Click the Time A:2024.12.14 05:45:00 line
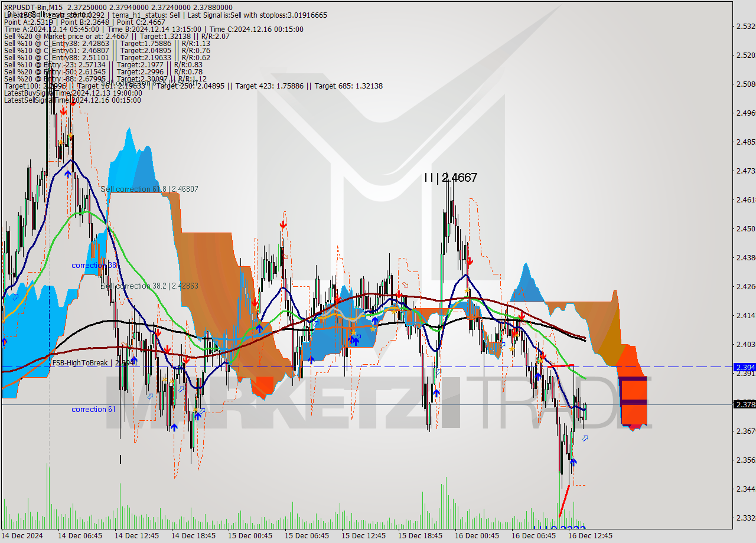Image resolution: width=756 pixels, height=543 pixels. [x=154, y=29]
